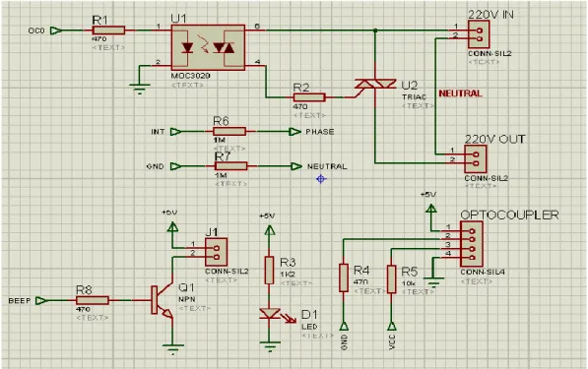Click the BEEP input terminal arrow
Screen dimensions: 588x369
point(41,300)
